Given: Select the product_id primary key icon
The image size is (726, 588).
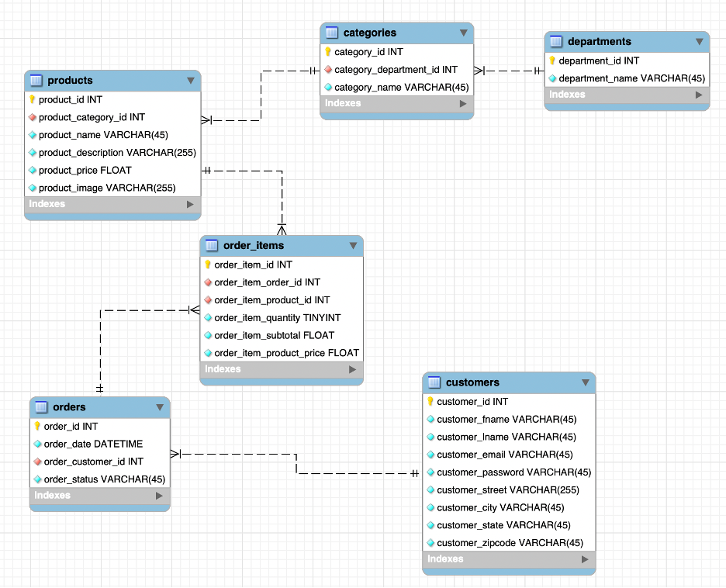Looking at the screenshot, I should (x=32, y=99).
